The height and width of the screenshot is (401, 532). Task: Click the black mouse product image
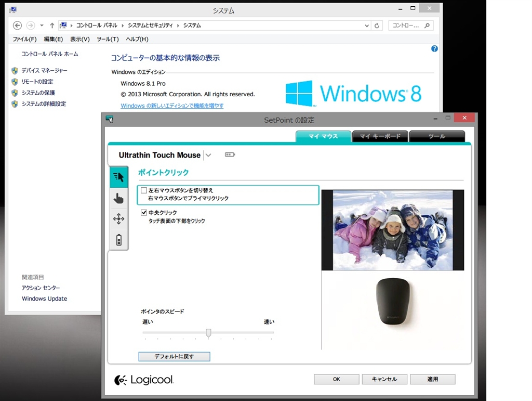pos(393,302)
